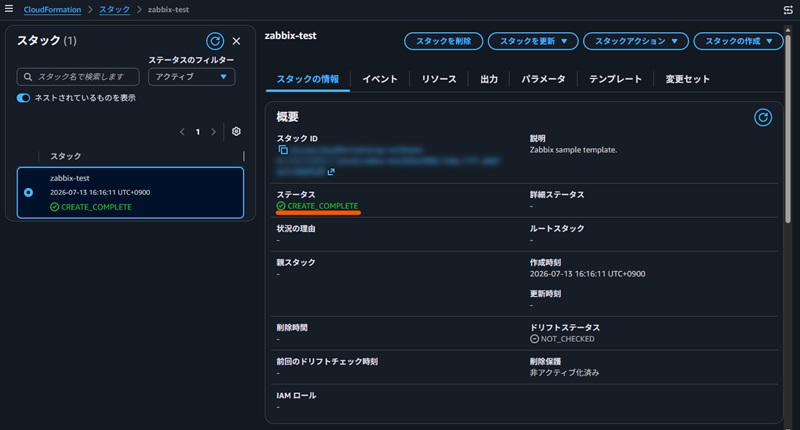Select the zabbix-test stack radio button
This screenshot has height=430, width=800.
click(29, 192)
